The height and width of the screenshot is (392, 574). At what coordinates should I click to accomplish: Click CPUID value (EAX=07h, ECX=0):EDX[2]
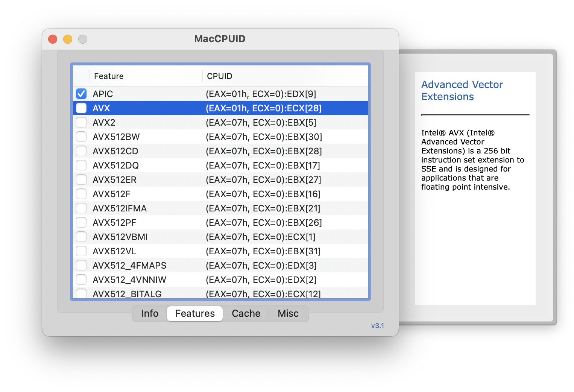click(261, 280)
